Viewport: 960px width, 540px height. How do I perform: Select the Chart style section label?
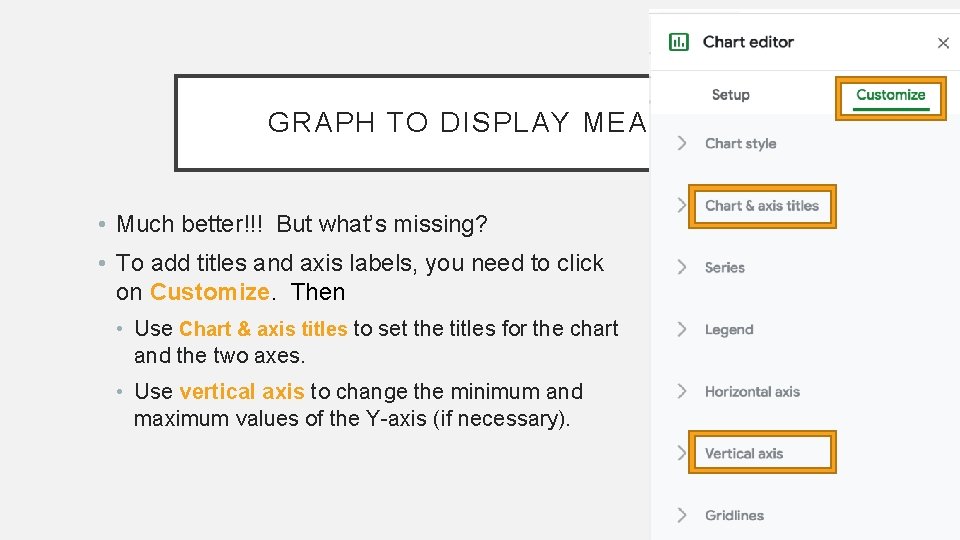point(740,144)
